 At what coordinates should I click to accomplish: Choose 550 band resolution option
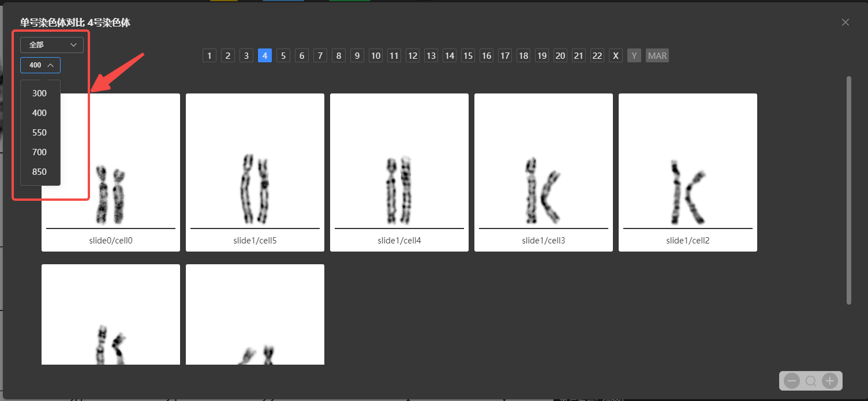(x=40, y=133)
